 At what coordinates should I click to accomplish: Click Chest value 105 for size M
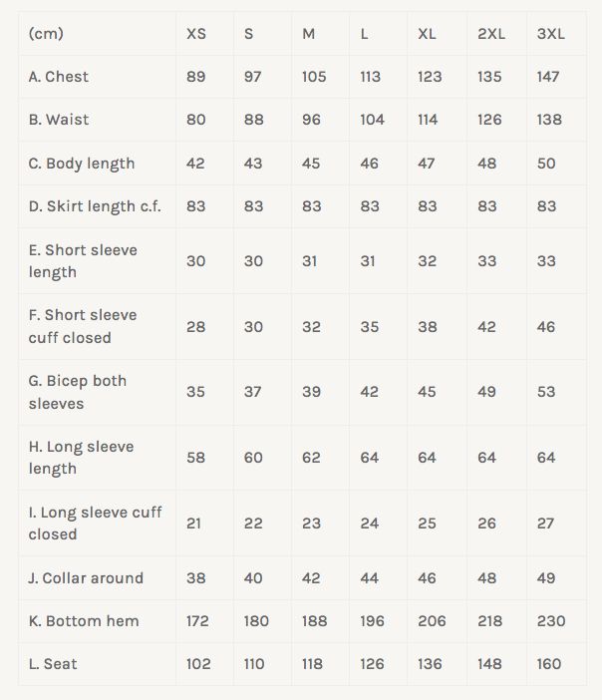point(314,77)
